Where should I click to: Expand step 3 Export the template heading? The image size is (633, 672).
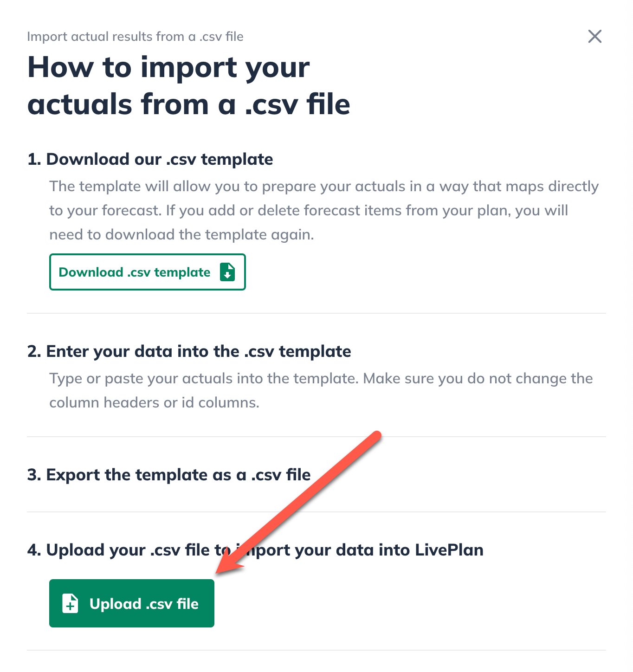coord(169,475)
